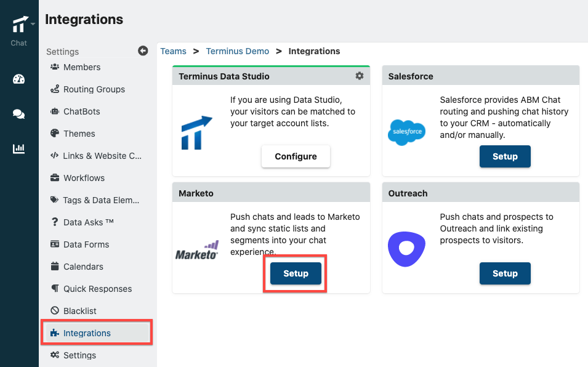Open the dashboard gauge icon in left rail

point(18,79)
